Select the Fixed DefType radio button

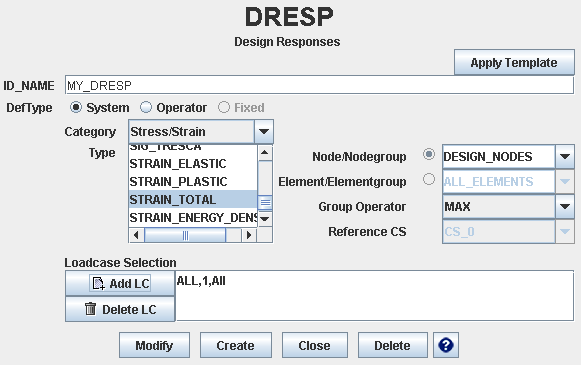tap(223, 107)
